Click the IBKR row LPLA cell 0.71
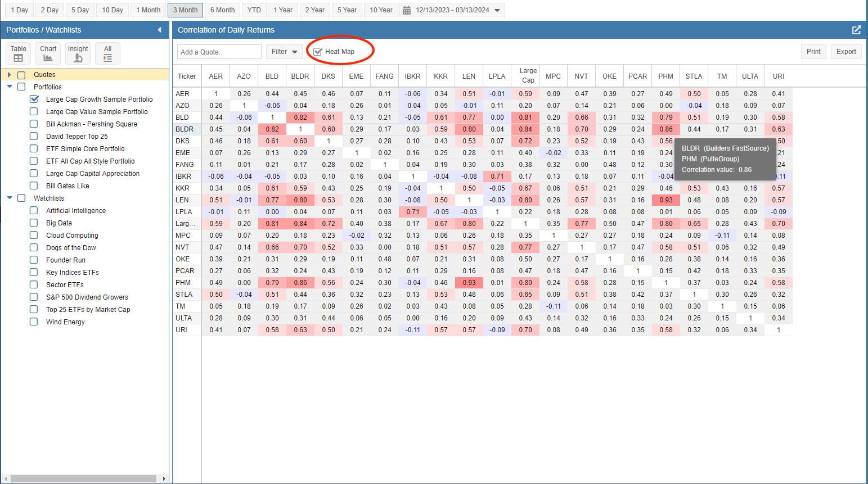Screen dimensions: 868x484 tap(497, 177)
